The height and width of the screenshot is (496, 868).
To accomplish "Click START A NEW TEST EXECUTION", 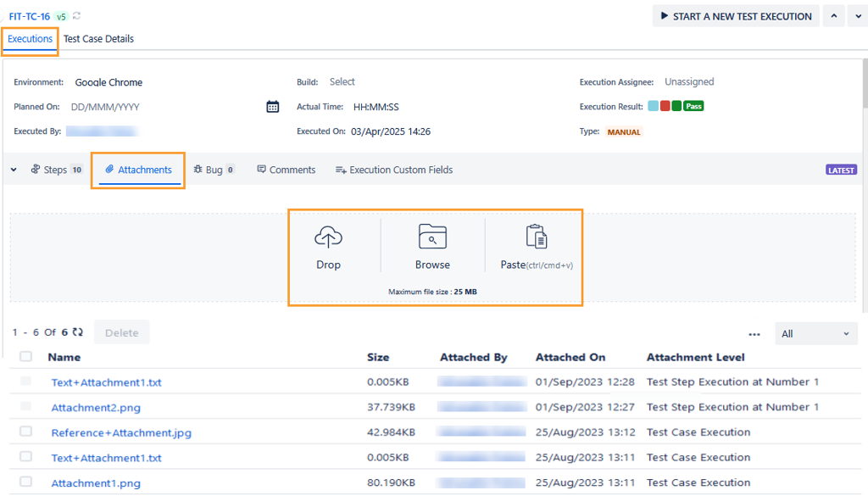I will [x=735, y=15].
